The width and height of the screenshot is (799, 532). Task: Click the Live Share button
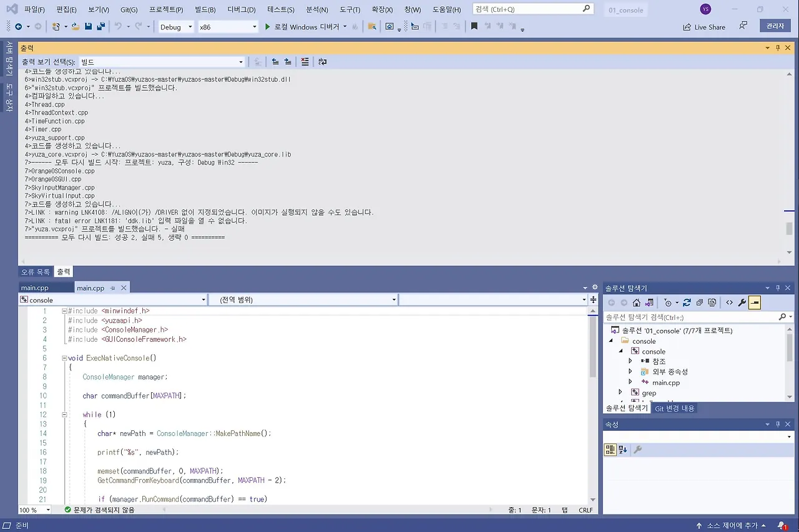[704, 27]
